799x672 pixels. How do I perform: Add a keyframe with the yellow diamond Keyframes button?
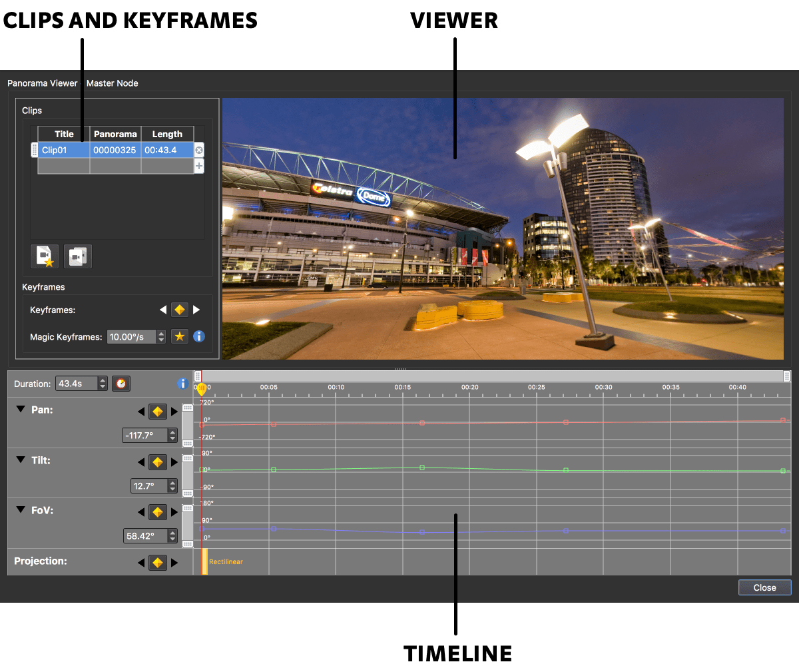[179, 309]
